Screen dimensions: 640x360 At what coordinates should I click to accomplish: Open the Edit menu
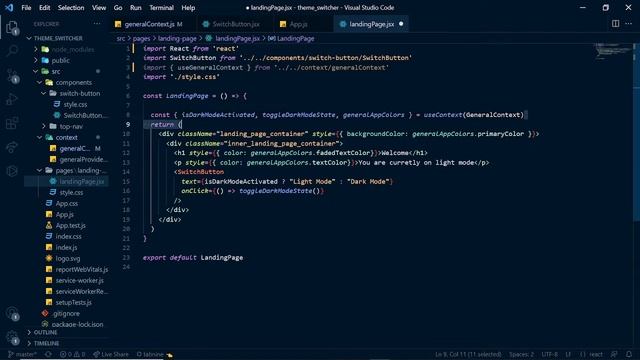pos(44,7)
